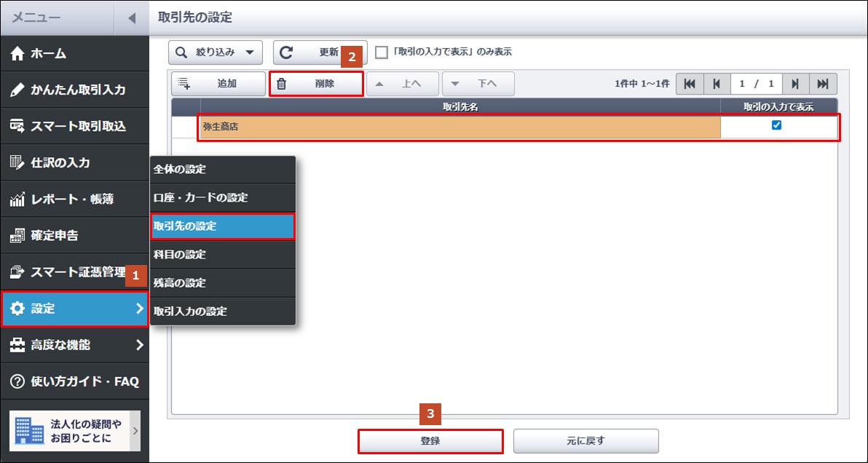
Task: Jump to last page icon
Action: [823, 84]
